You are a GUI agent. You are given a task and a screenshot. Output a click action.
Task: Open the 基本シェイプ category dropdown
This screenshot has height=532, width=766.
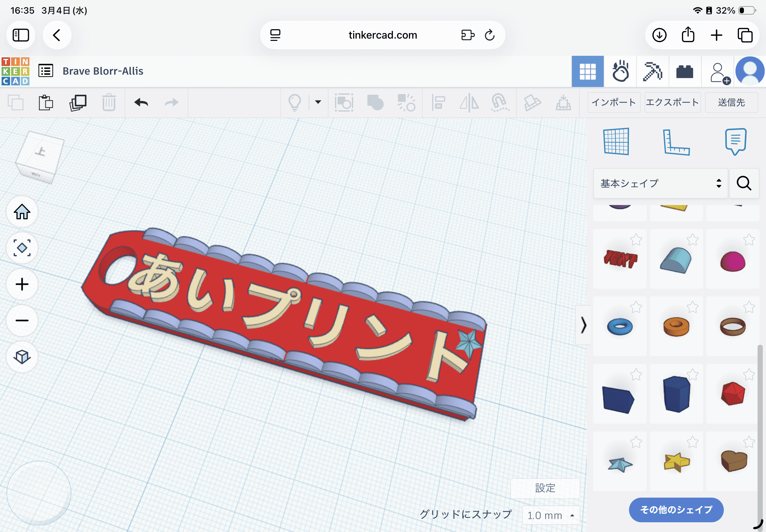pos(660,183)
